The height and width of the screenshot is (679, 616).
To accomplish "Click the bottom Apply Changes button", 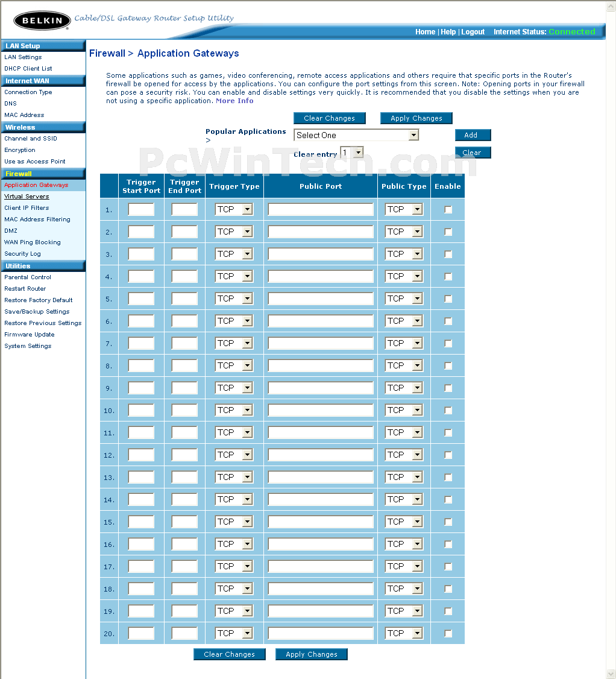I will coord(312,654).
